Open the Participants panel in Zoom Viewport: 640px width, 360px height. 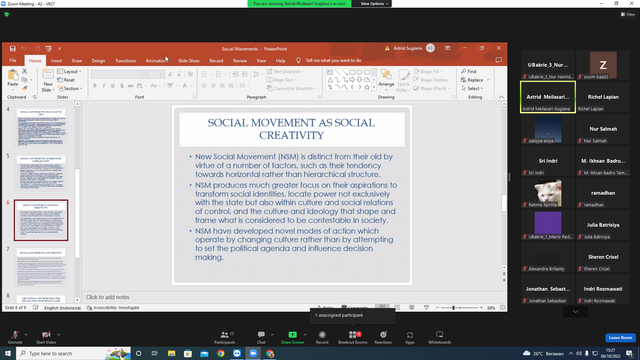(224, 337)
